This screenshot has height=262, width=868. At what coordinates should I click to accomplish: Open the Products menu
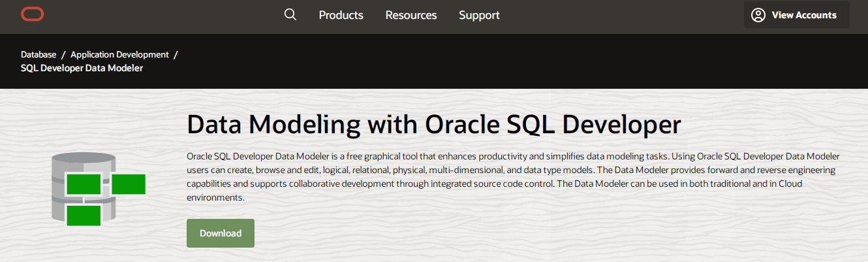[341, 15]
